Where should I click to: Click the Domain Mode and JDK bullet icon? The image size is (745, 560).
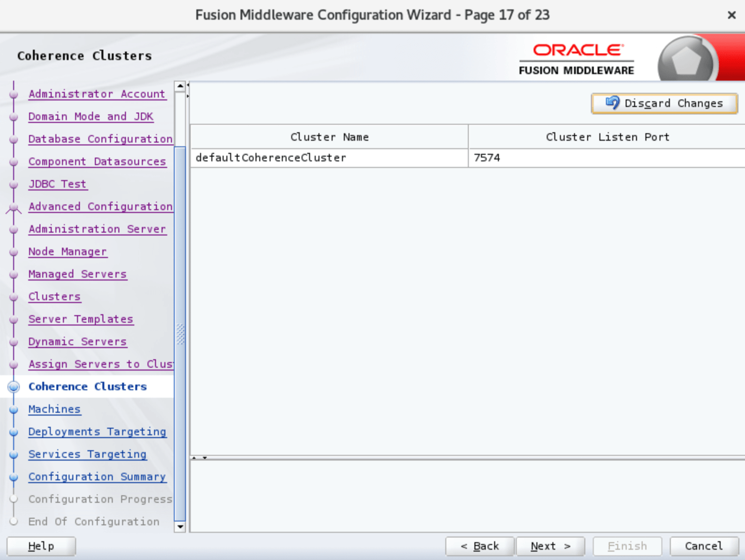(14, 117)
